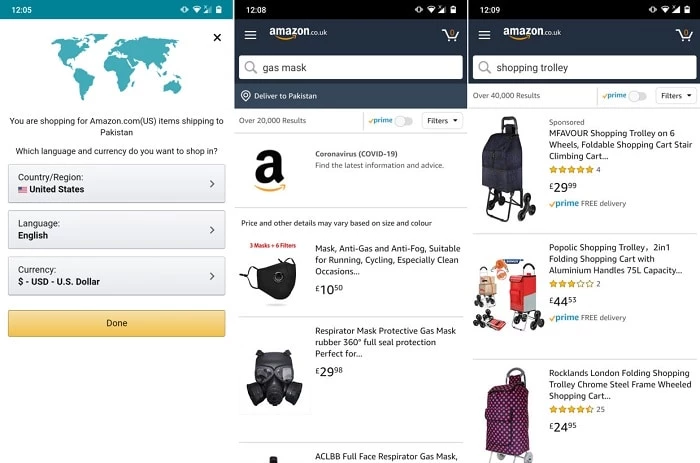Click search magnifier in shopping trolley field
This screenshot has height=463, width=700.
(484, 67)
